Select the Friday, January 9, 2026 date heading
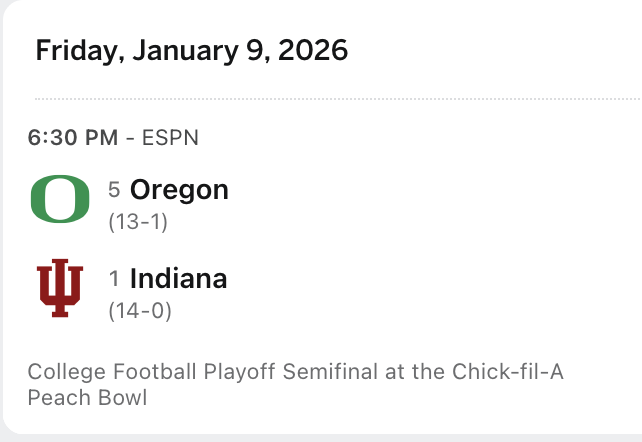This screenshot has width=642, height=442. pos(192,50)
